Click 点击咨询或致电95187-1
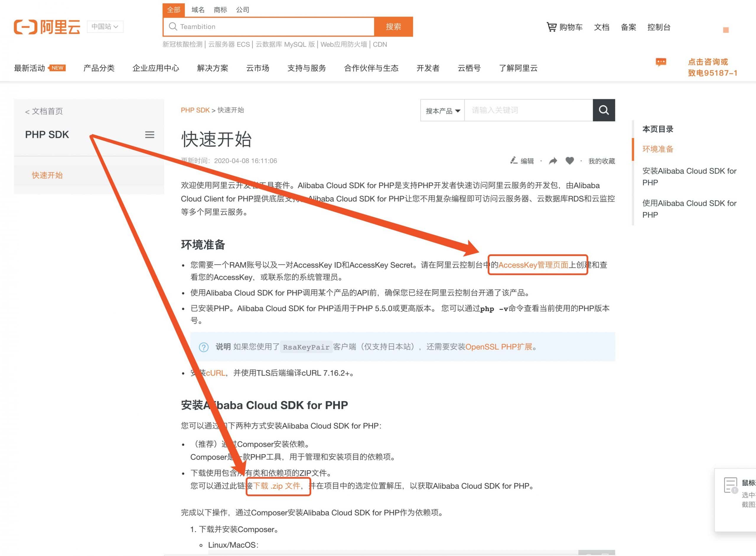This screenshot has height=556, width=756. click(x=712, y=67)
